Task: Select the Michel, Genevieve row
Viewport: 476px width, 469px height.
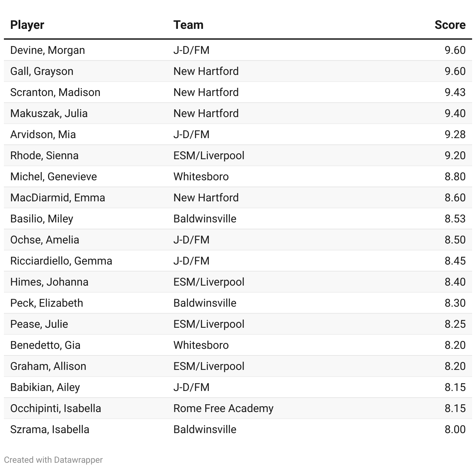Action: (238, 176)
